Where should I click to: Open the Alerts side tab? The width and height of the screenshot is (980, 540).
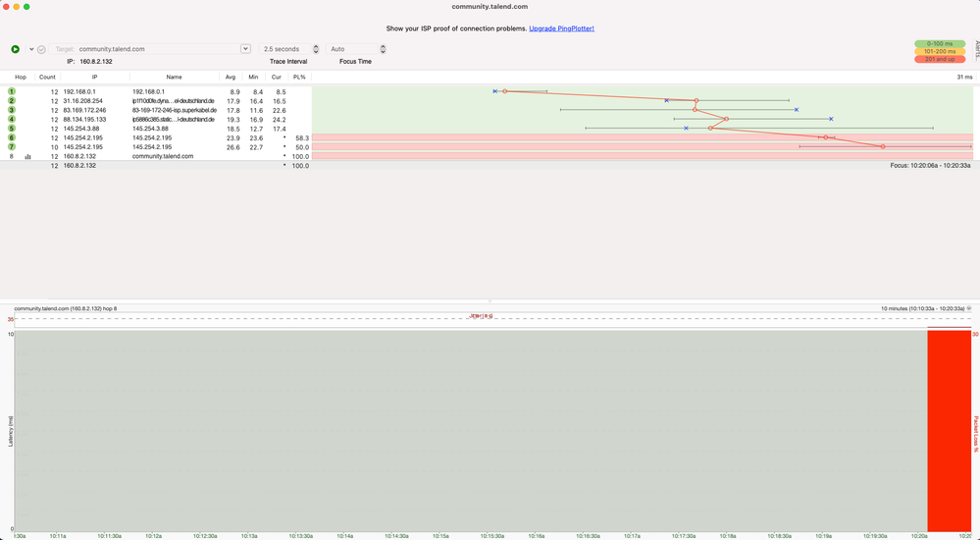click(977, 51)
